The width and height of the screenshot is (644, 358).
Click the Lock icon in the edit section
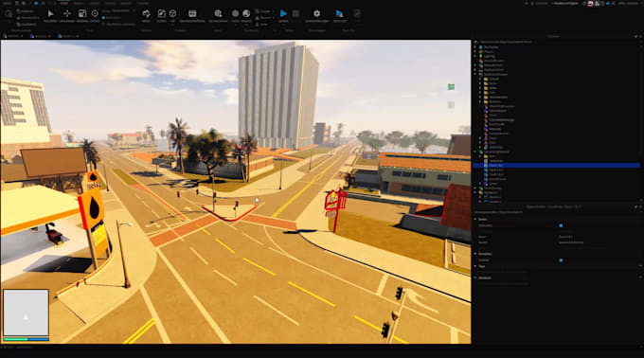click(257, 18)
